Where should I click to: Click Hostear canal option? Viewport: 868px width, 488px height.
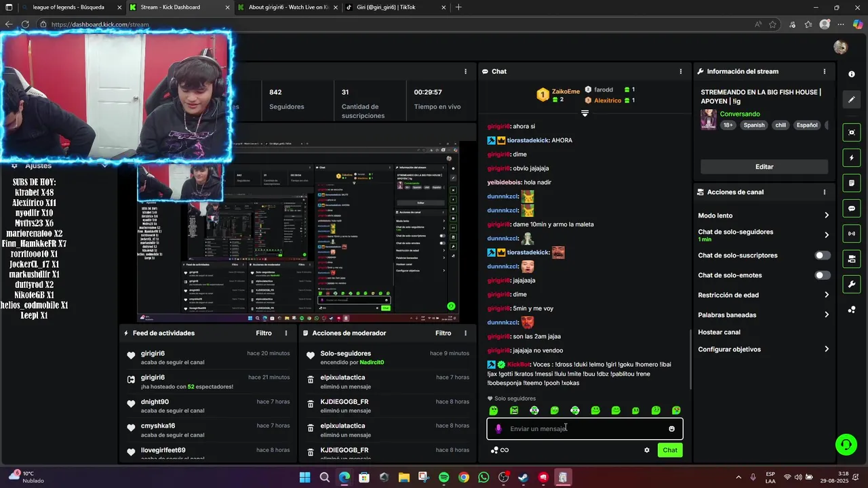(719, 332)
